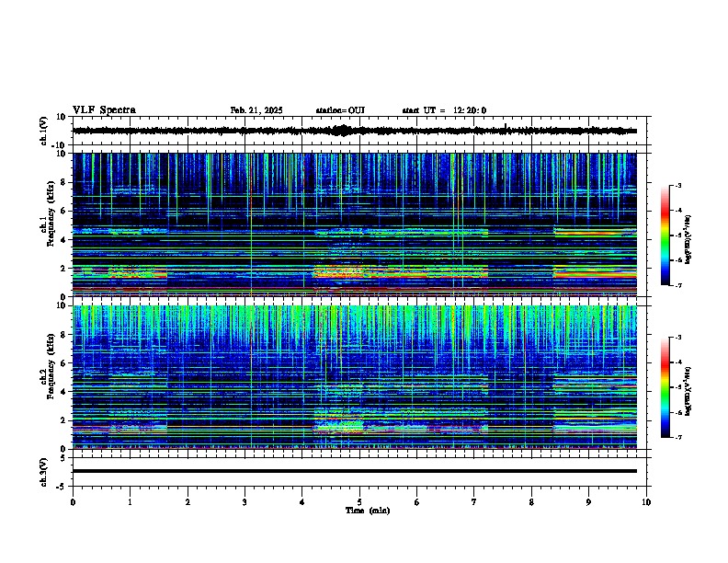Click the ch.1 "Frequency (kHz)" axis title
The height and width of the screenshot is (563, 728).
coord(51,213)
